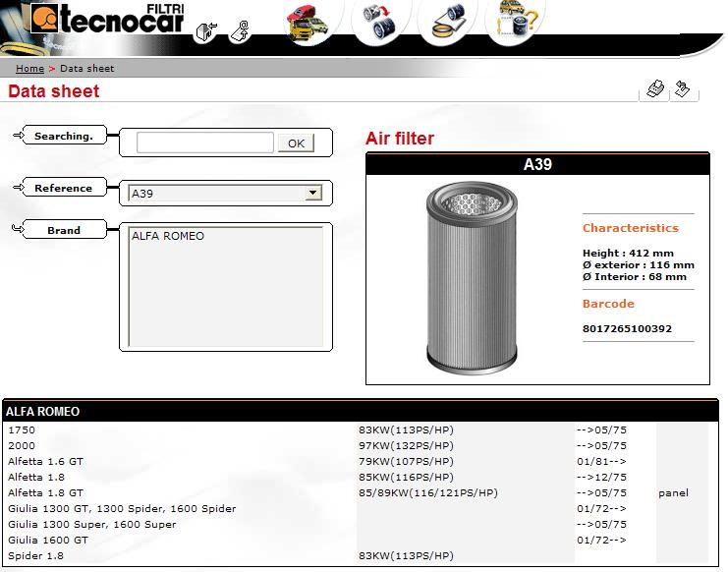Click the Brand label tab

pos(64,231)
